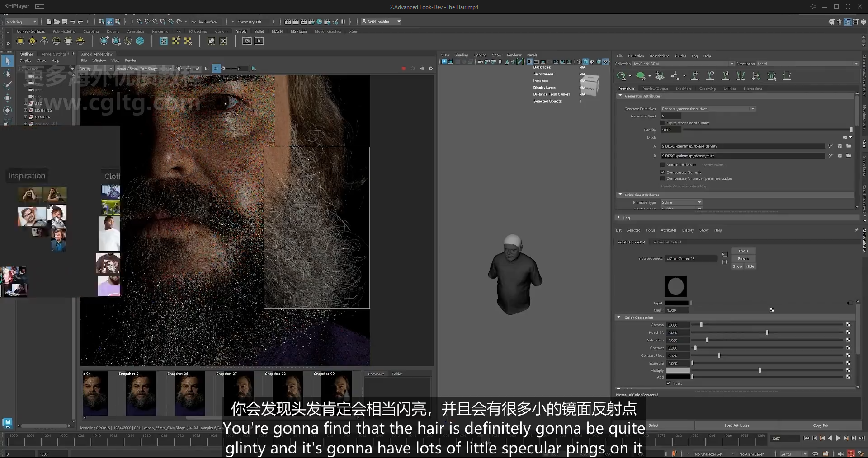Switch to the XGen shelf tab
Screen dimensions: 868x458
pos(354,31)
